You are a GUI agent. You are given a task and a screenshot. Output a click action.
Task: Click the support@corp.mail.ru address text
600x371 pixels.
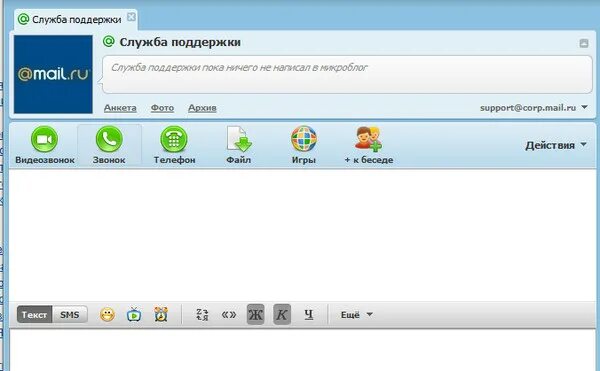tap(528, 107)
